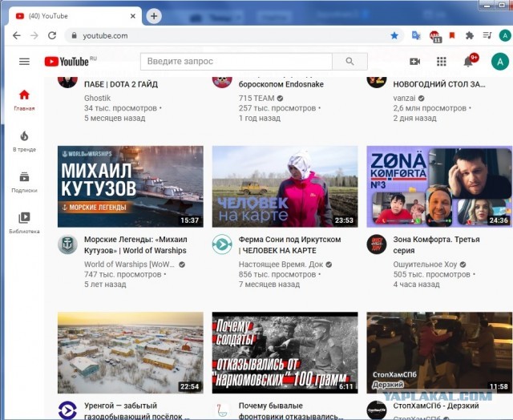Open title бороскопом Endosnake
The image size is (513, 420).
click(x=281, y=84)
